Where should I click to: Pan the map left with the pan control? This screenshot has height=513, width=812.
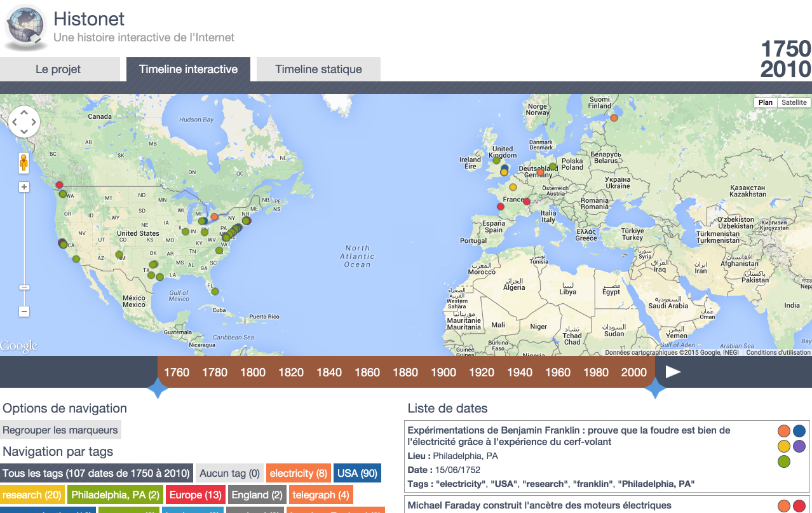point(14,122)
